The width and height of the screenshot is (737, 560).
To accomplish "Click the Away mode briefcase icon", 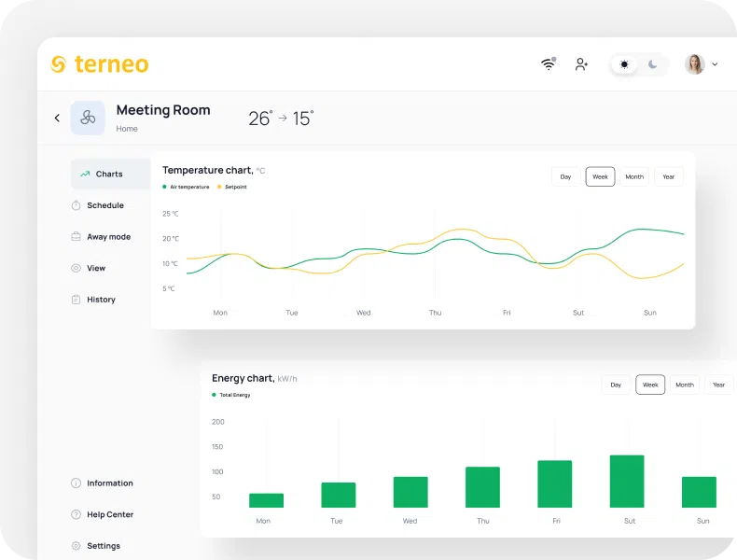I will point(76,236).
